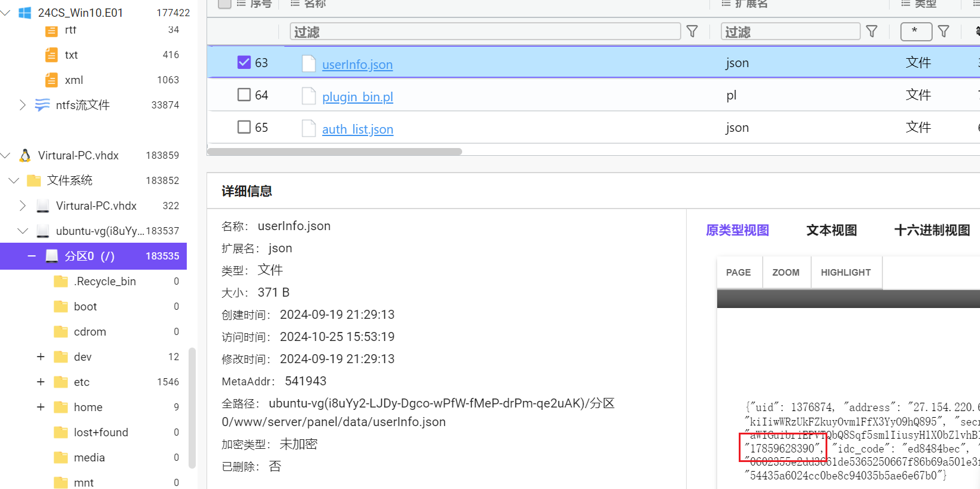980x489 pixels.
Task: Click the boot folder icon
Action: pyautogui.click(x=61, y=307)
